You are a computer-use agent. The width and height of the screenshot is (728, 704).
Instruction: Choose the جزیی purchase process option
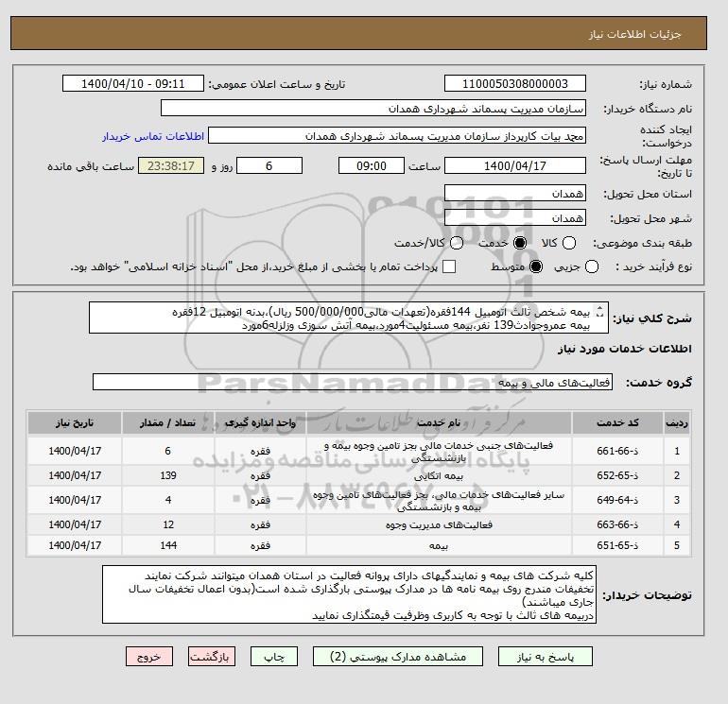[x=592, y=266]
